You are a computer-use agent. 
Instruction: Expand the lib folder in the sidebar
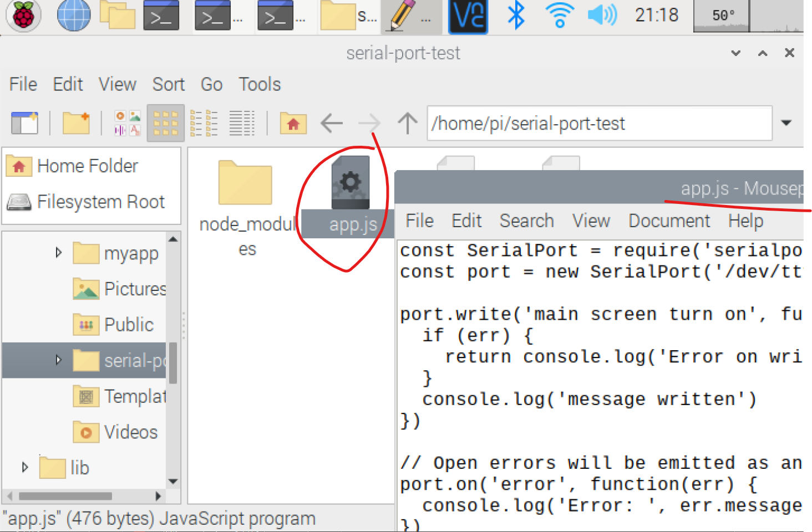pyautogui.click(x=24, y=467)
